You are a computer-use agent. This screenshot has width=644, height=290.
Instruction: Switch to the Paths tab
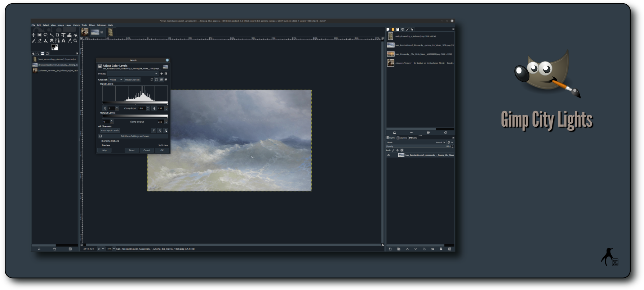413,138
